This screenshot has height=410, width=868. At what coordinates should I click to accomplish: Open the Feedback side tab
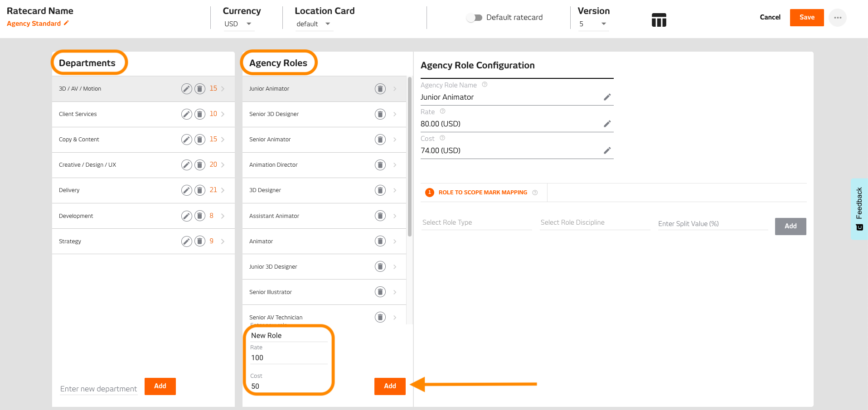click(x=859, y=208)
